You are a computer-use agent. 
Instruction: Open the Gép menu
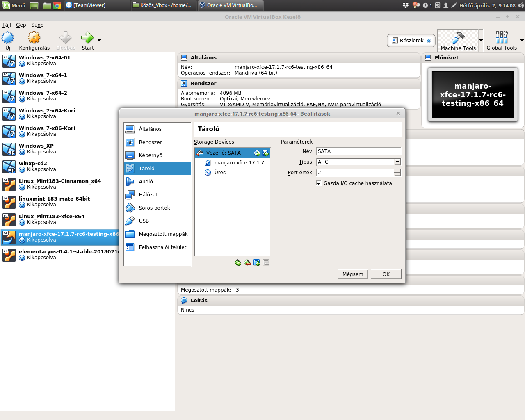coord(21,25)
